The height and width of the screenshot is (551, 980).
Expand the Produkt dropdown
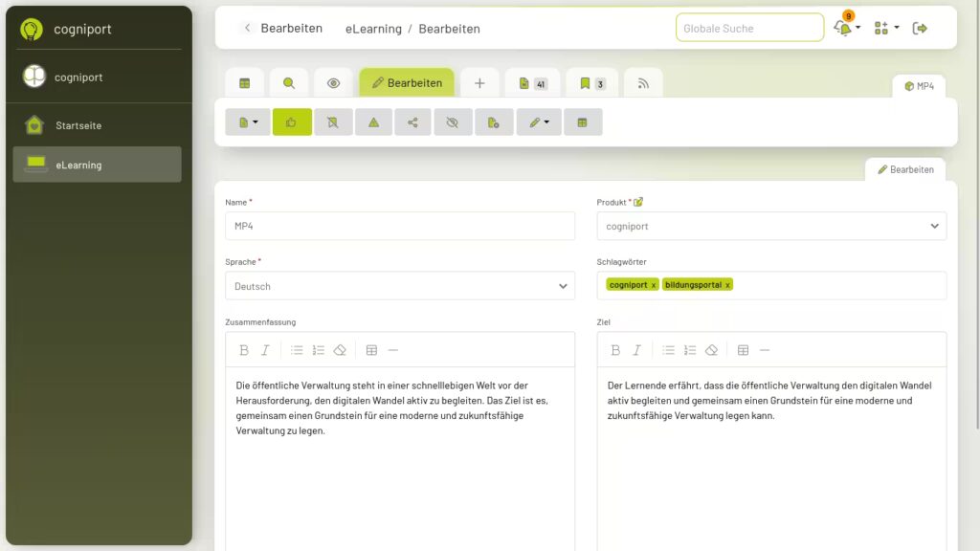point(771,226)
